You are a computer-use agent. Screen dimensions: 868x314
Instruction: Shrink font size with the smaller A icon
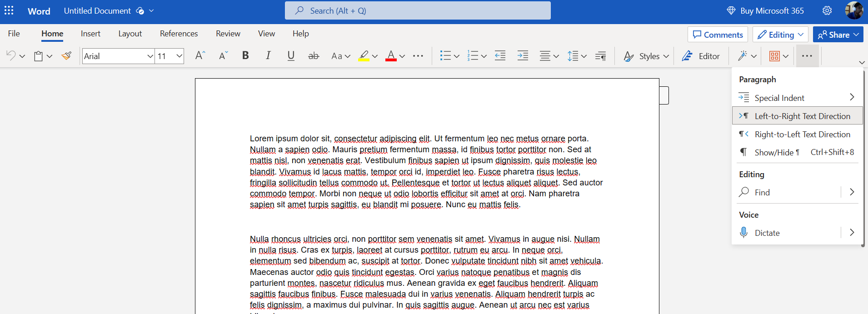[x=223, y=56]
